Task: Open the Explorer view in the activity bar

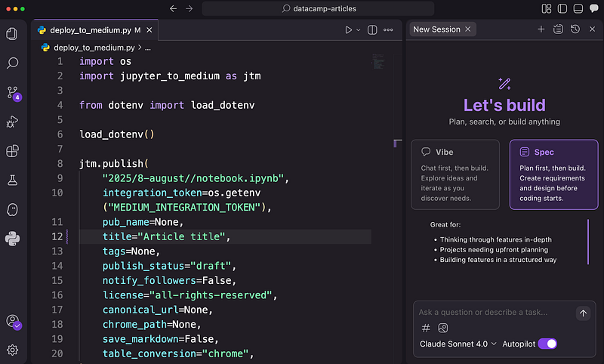Action: (12, 34)
